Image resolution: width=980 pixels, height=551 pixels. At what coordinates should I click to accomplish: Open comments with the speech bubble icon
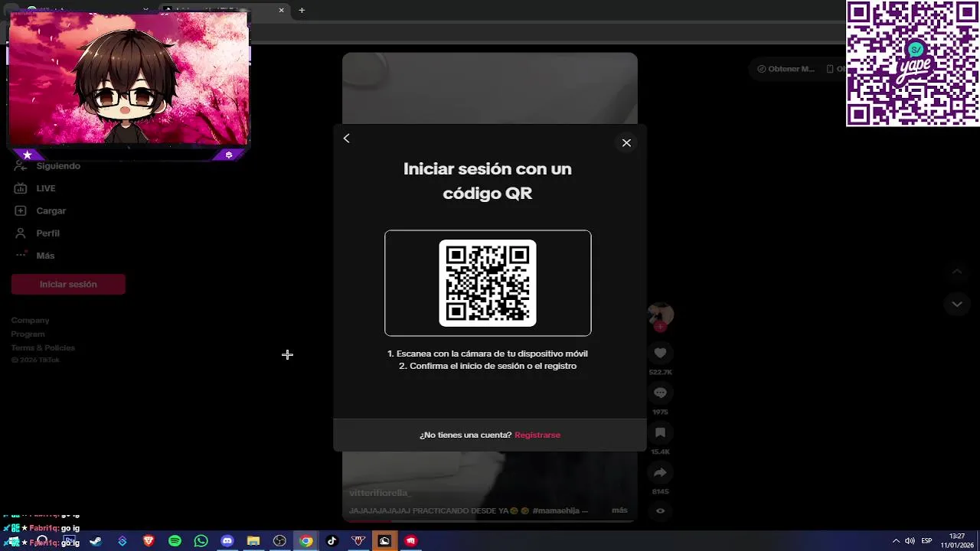[x=660, y=393]
